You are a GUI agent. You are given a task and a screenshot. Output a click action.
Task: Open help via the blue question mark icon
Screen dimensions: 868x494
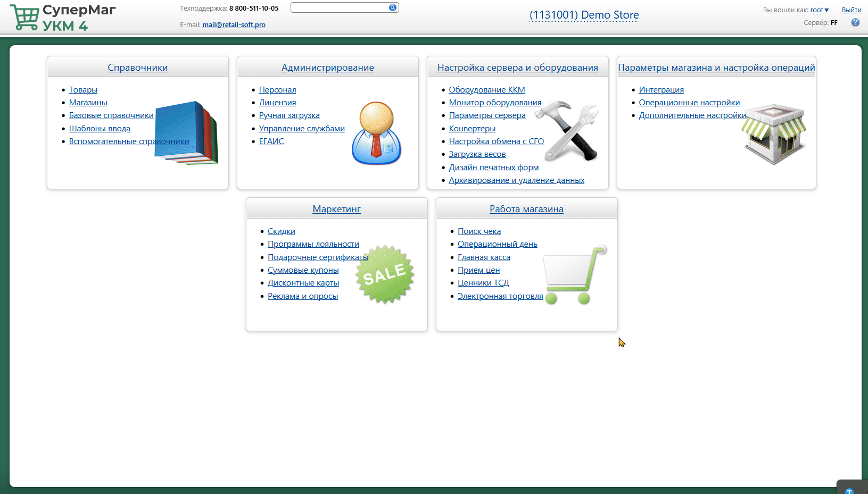click(x=855, y=22)
